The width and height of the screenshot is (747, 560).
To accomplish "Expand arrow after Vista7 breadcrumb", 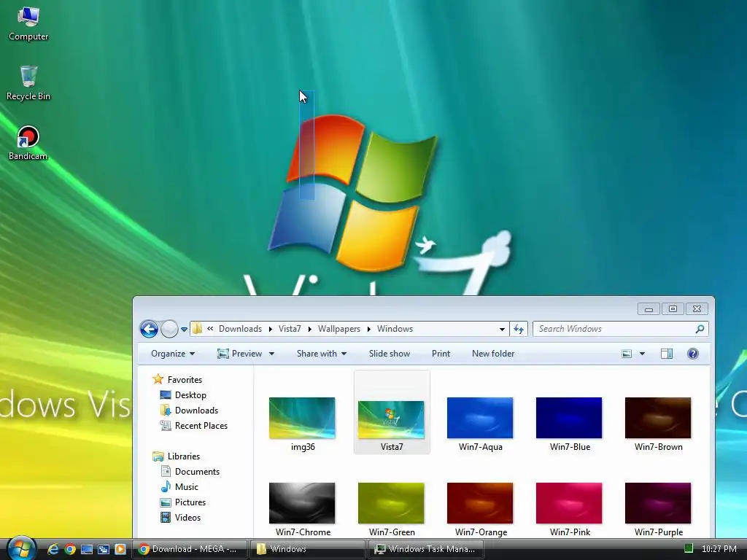I will [309, 329].
